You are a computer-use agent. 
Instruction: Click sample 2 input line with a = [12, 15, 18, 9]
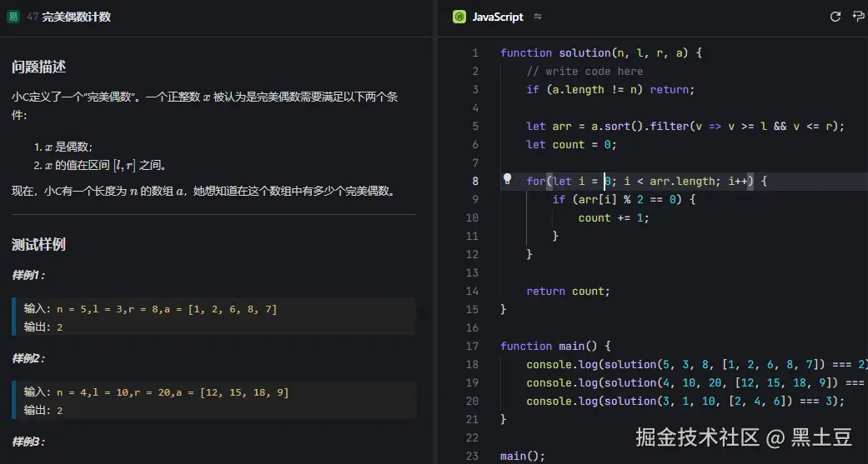coord(156,392)
